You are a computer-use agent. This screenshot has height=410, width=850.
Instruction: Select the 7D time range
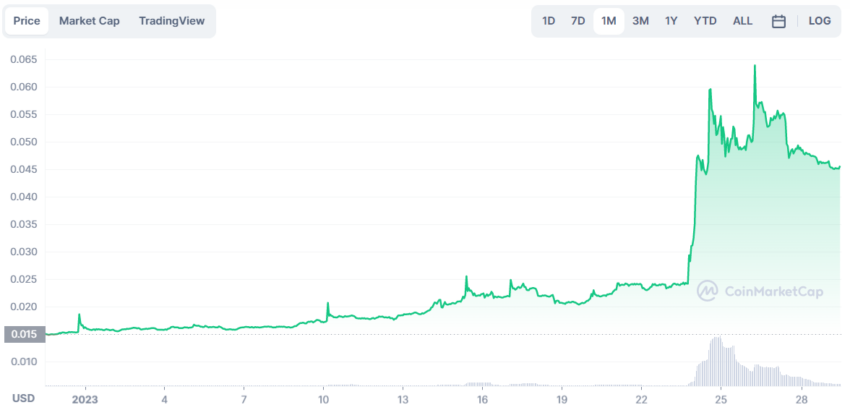[578, 21]
